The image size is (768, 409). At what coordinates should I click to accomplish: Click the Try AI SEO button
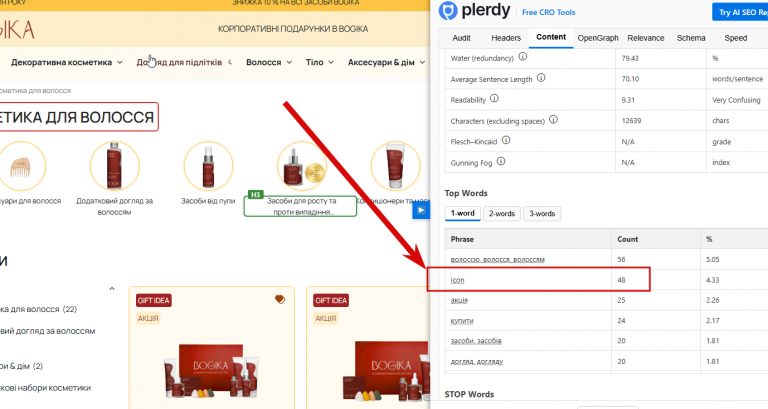coord(740,12)
